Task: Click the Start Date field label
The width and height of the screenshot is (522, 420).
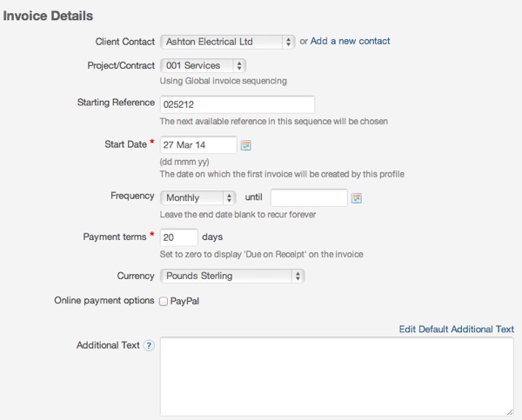Action: [124, 144]
